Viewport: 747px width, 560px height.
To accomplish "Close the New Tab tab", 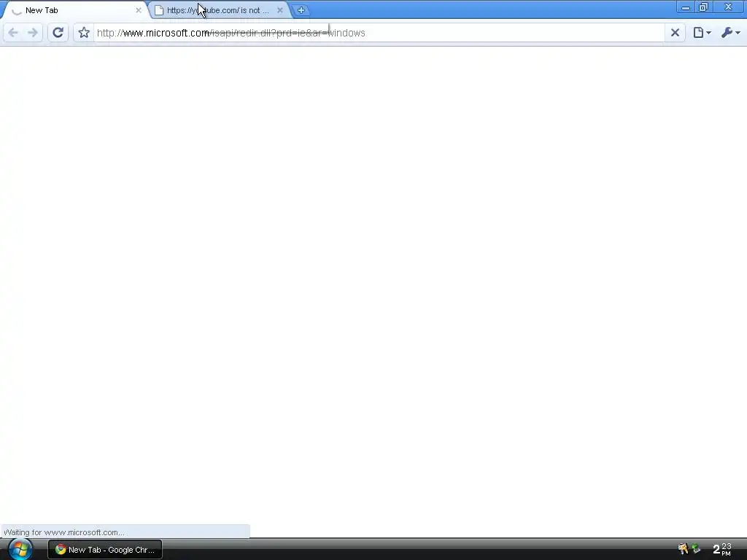I will [x=138, y=10].
